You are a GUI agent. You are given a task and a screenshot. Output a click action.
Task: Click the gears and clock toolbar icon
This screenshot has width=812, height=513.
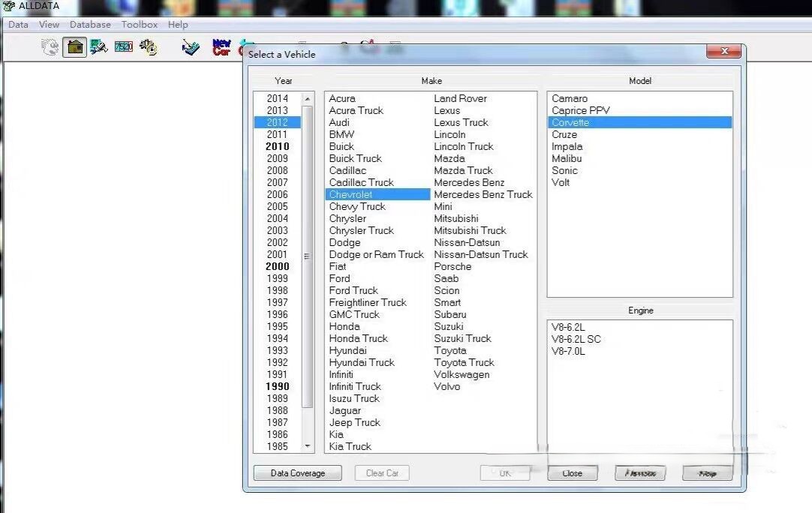(148, 47)
